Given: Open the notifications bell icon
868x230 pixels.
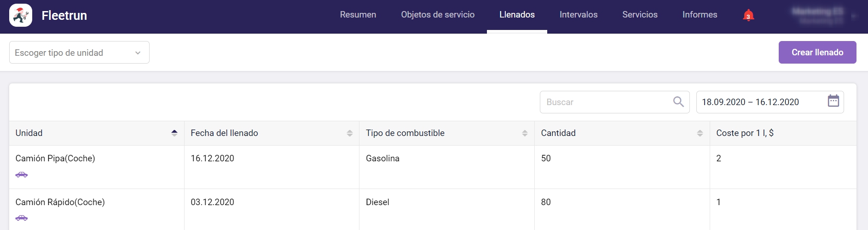Looking at the screenshot, I should pyautogui.click(x=748, y=15).
